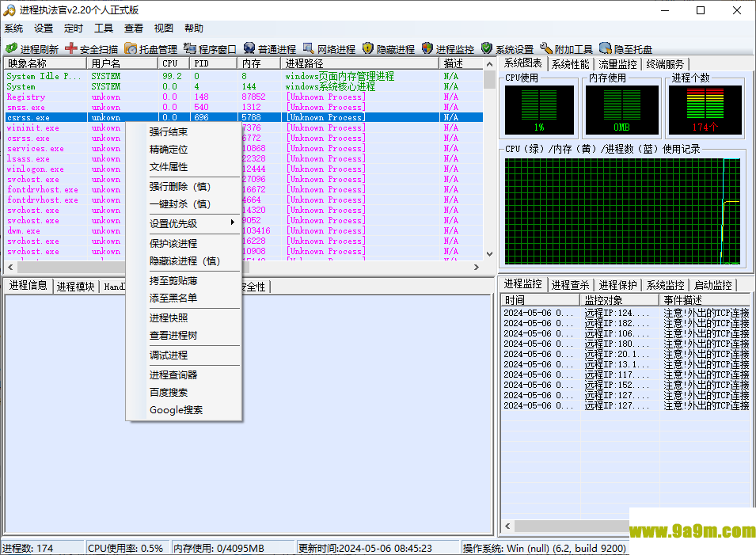Select the winlogon.exe process row

pos(244,169)
